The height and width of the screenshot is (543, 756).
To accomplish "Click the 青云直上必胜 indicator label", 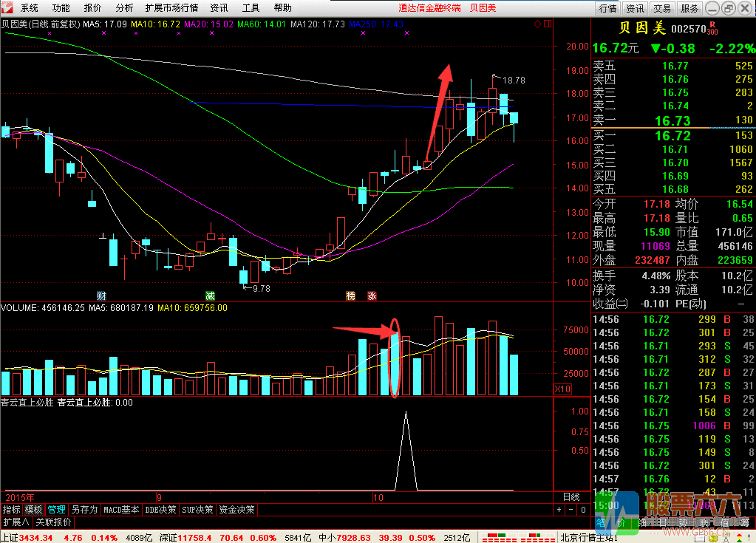I will click(x=27, y=403).
